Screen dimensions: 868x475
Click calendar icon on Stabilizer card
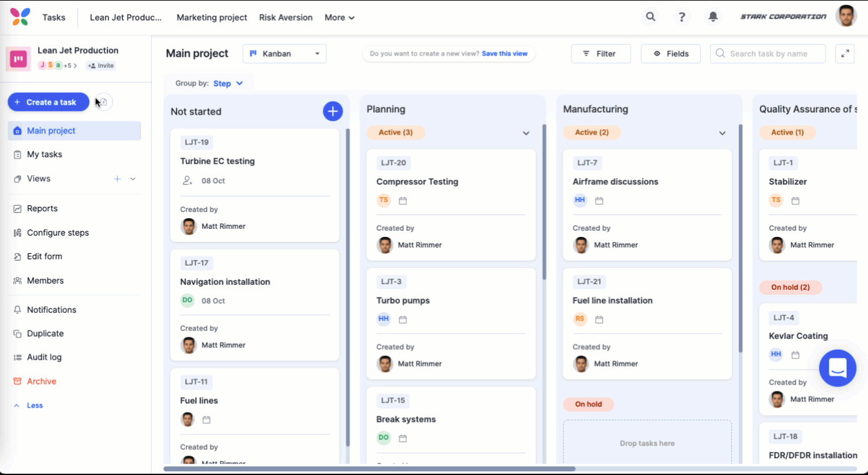[796, 201]
